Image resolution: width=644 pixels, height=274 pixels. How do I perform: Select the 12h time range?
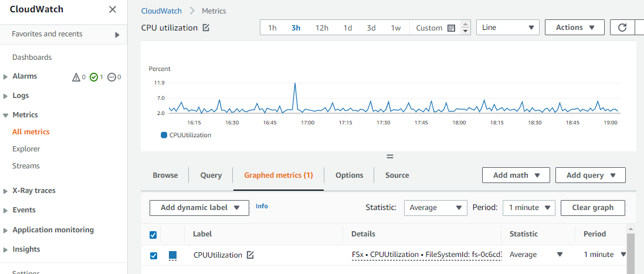point(321,28)
